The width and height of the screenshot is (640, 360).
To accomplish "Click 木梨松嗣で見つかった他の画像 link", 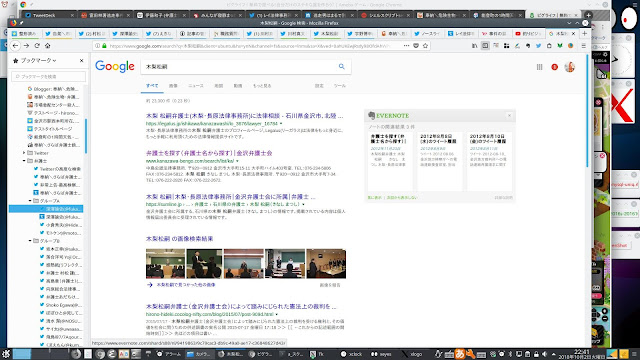I will (186, 284).
